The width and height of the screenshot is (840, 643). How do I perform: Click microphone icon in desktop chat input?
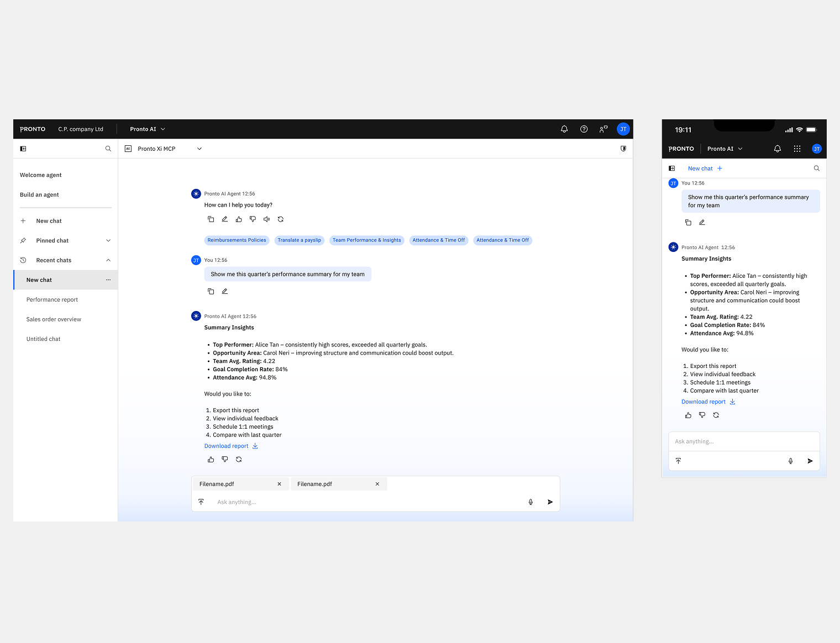click(531, 502)
